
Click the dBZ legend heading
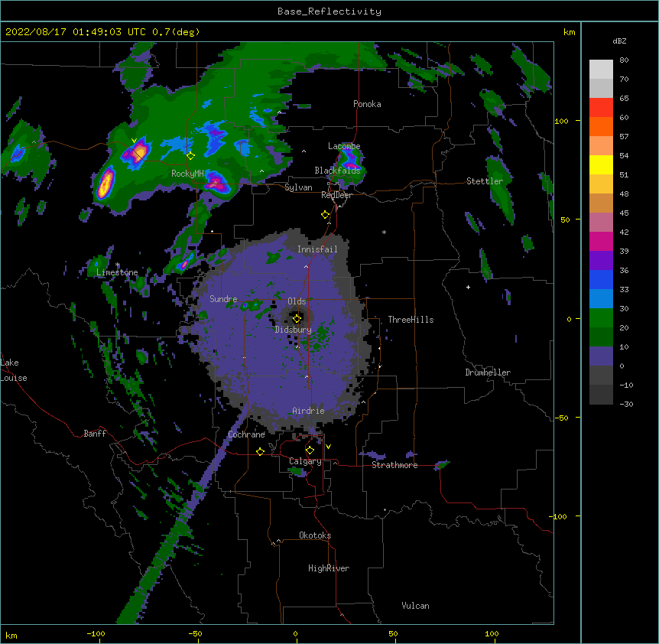[619, 41]
